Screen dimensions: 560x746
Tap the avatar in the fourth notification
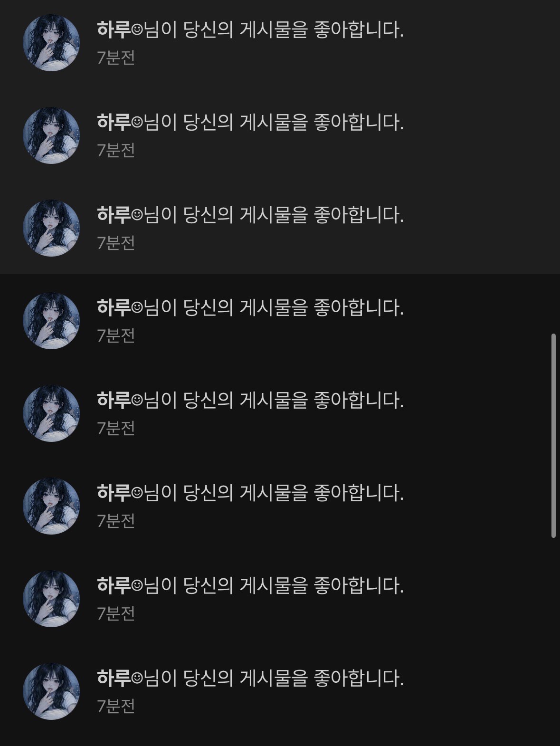point(51,321)
